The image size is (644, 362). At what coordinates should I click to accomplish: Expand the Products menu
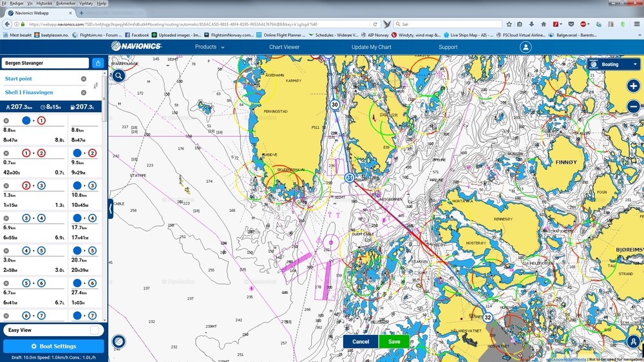point(209,47)
